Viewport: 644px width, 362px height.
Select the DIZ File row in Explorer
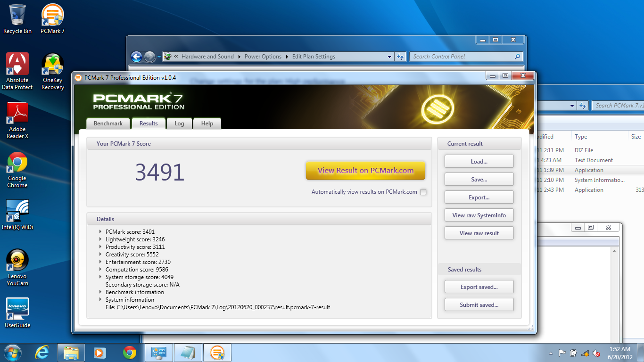point(589,150)
